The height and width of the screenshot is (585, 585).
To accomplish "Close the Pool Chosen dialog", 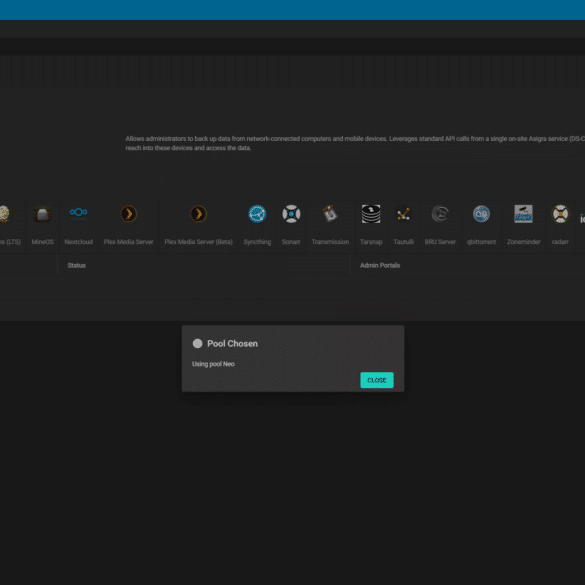I will (376, 380).
